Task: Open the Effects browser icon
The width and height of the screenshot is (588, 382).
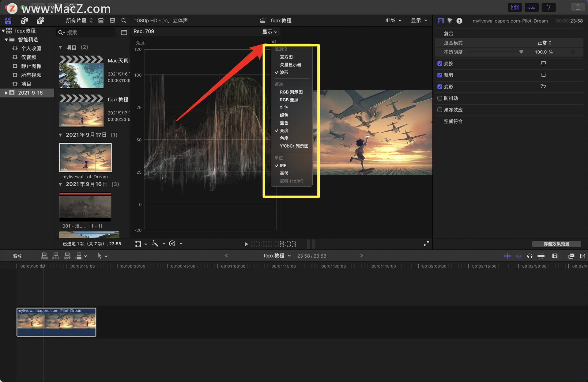Action: point(571,256)
